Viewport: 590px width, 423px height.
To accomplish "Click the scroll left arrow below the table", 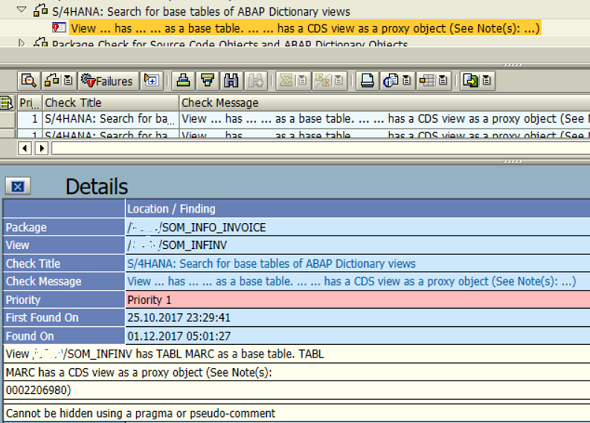I will click(24, 148).
